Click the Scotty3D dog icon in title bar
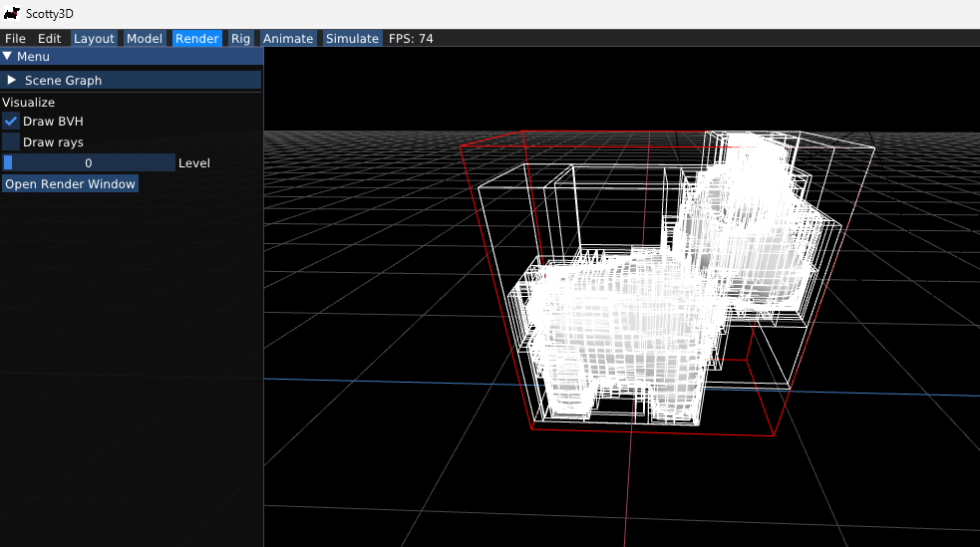 click(x=12, y=12)
